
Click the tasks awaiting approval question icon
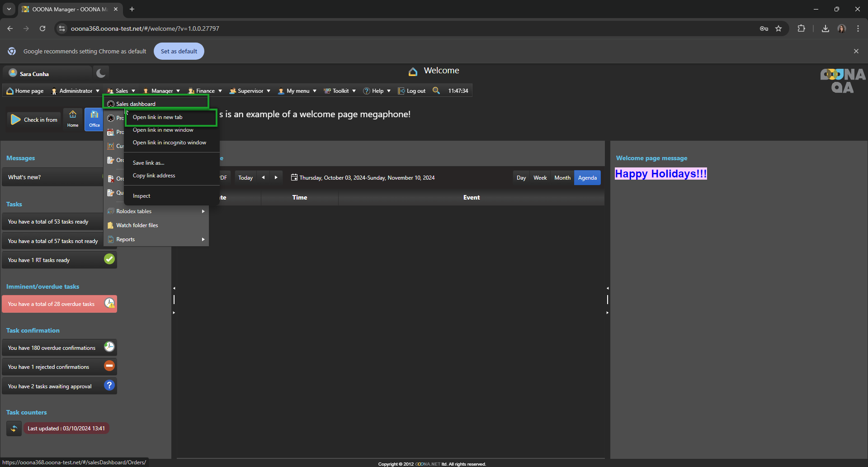pos(109,386)
